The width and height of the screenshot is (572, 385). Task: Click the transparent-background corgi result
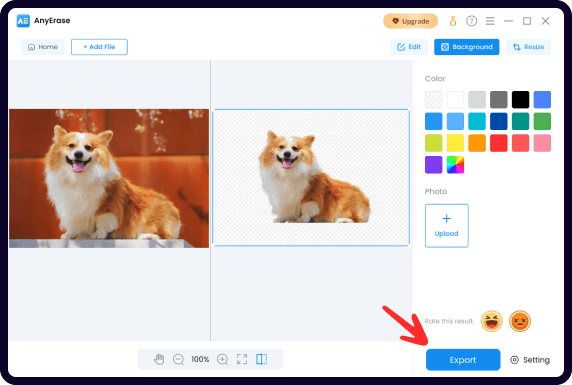pos(311,178)
